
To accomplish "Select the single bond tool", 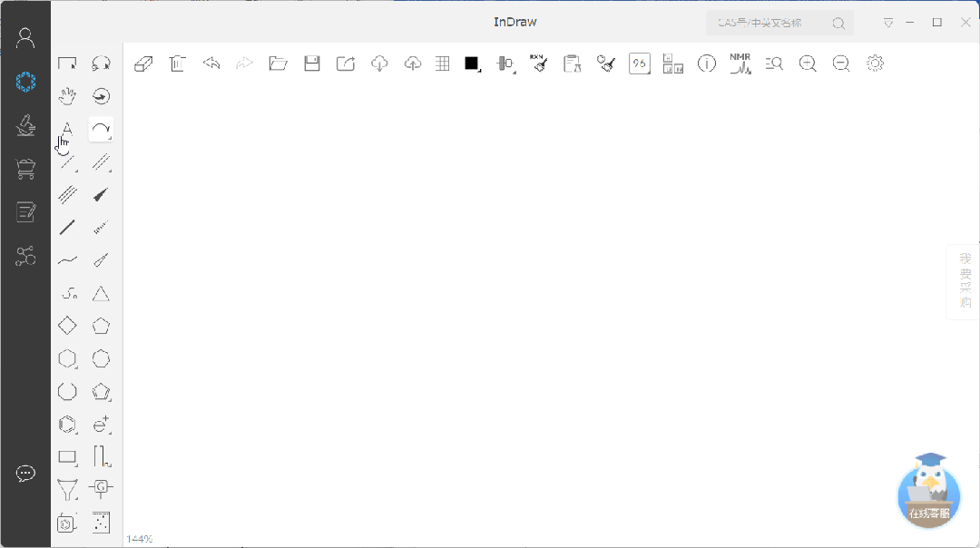I will [x=67, y=227].
